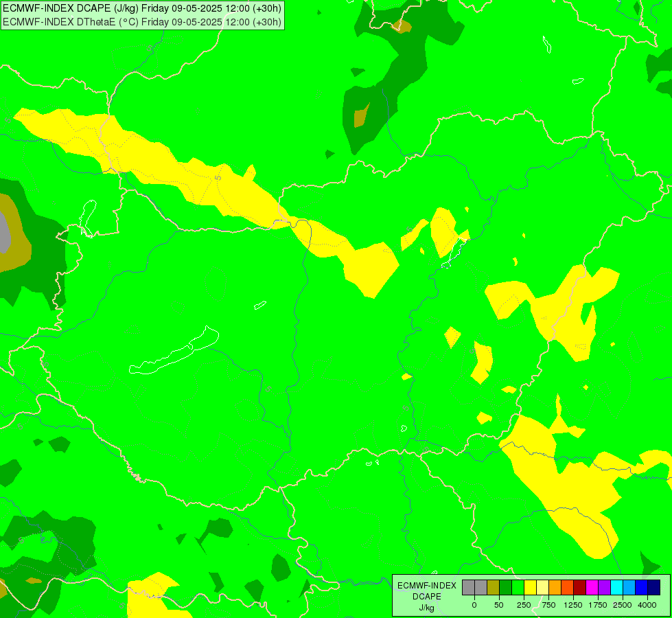Select the bright yellow legend swatch
Screen dimensions: 672x618
click(530, 587)
